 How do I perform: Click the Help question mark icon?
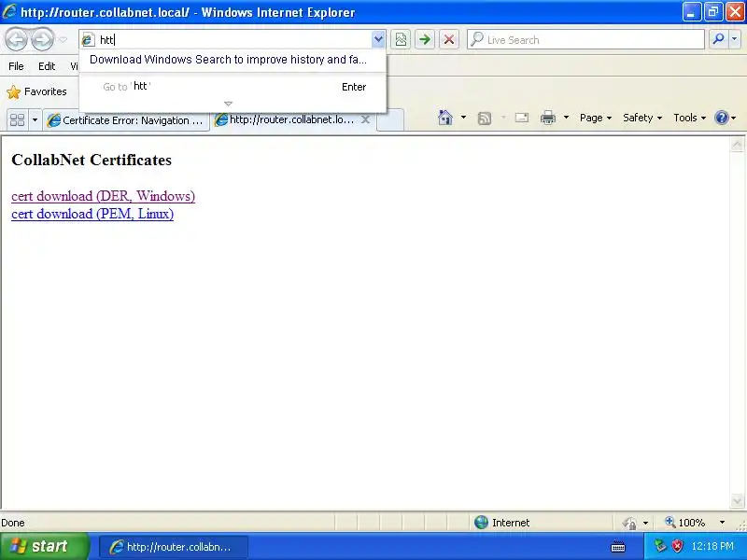click(722, 118)
